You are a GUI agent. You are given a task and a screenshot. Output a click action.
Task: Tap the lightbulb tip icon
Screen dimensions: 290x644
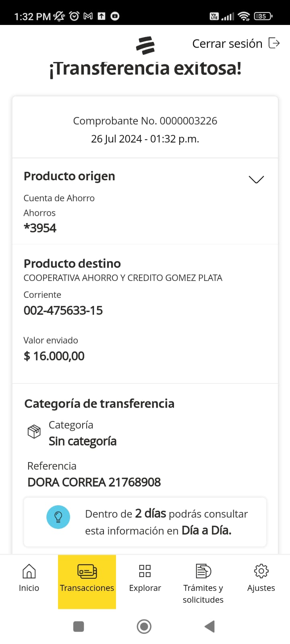tap(58, 517)
